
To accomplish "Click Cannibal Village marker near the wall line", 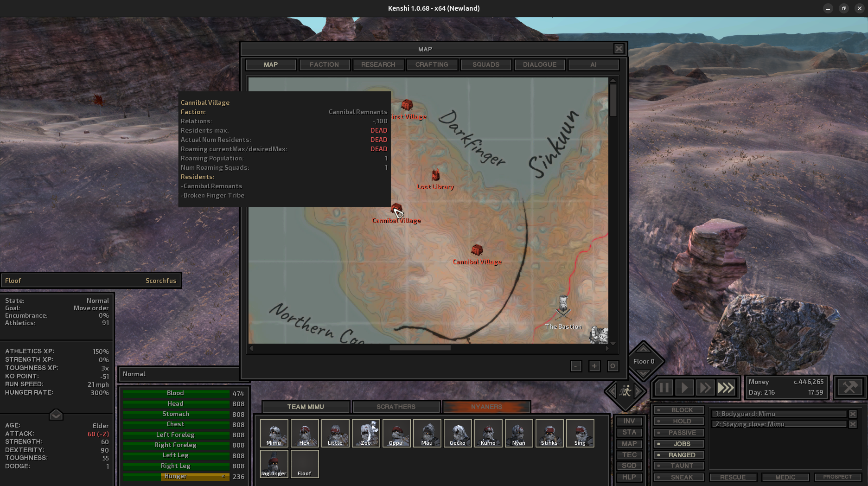I will pyautogui.click(x=477, y=250).
